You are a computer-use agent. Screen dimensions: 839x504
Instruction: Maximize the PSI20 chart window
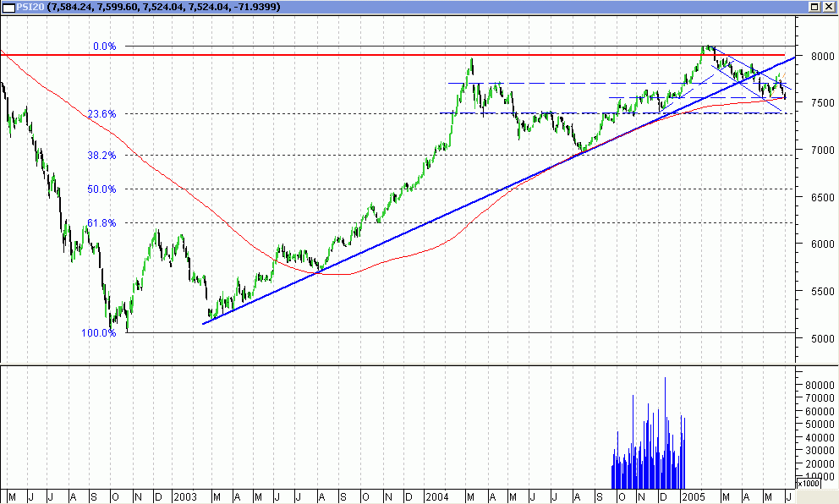point(814,7)
